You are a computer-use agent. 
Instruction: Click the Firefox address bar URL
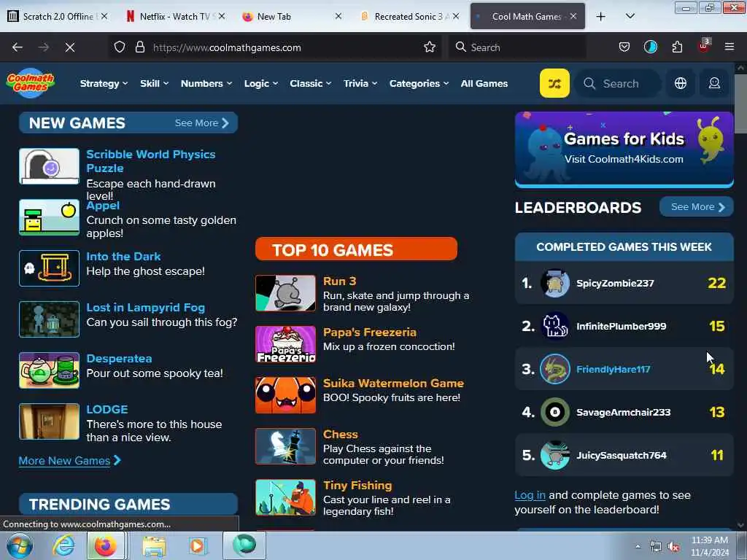click(x=227, y=47)
